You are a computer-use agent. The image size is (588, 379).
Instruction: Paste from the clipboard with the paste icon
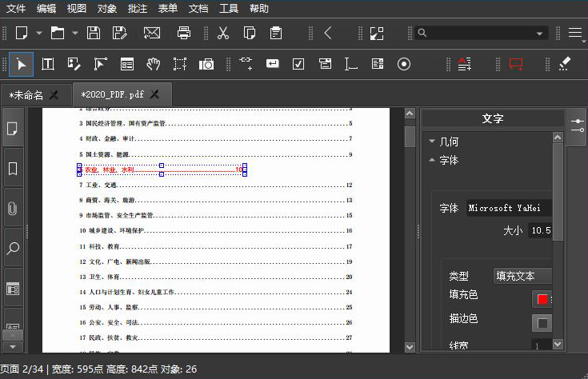tap(276, 33)
